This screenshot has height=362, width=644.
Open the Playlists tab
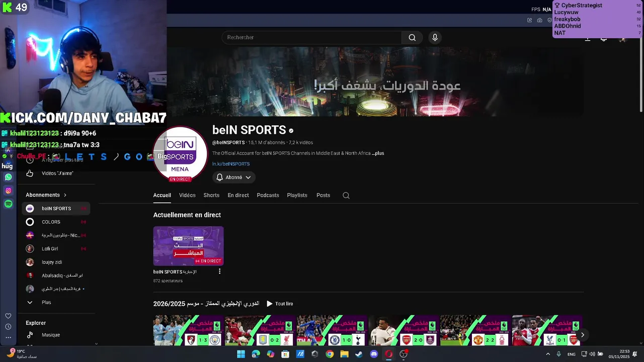tap(297, 195)
